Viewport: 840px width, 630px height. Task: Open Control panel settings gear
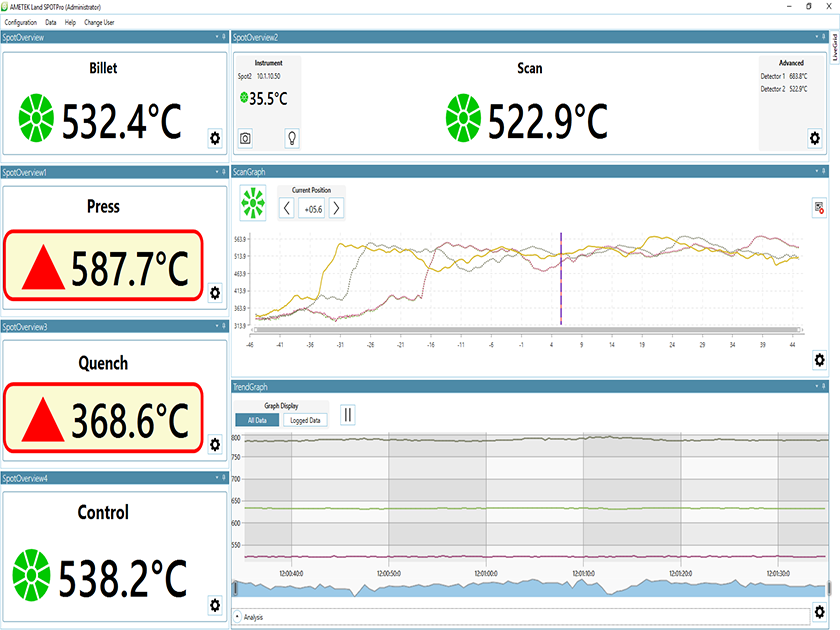(214, 604)
